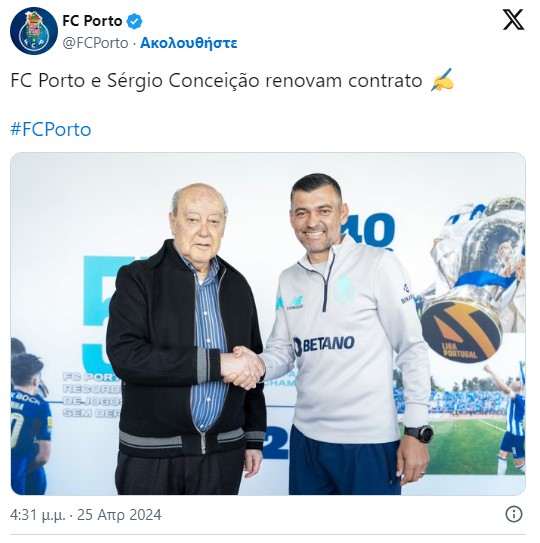Open the @FCPorto handle
540x543 pixels.
coord(95,43)
